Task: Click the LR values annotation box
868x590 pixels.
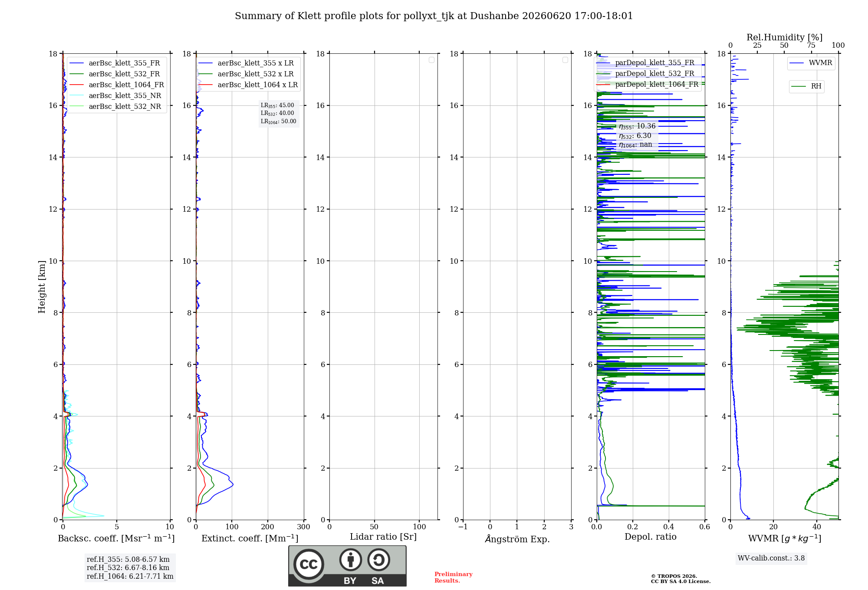Action: point(279,113)
